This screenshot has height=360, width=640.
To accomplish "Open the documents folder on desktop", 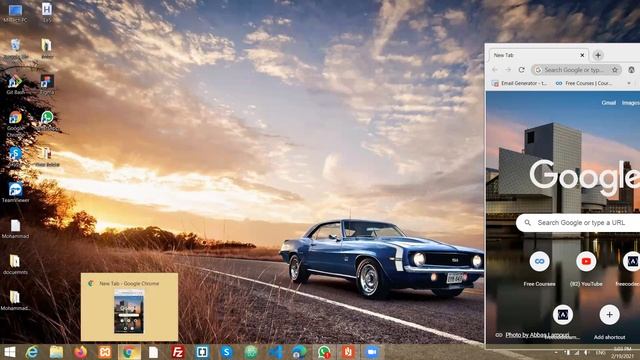I will point(15,264).
